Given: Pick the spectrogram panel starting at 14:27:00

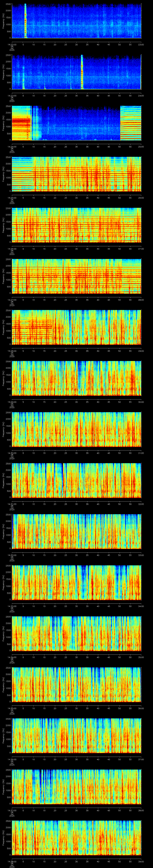Looking at the screenshot, I should [77, 276].
